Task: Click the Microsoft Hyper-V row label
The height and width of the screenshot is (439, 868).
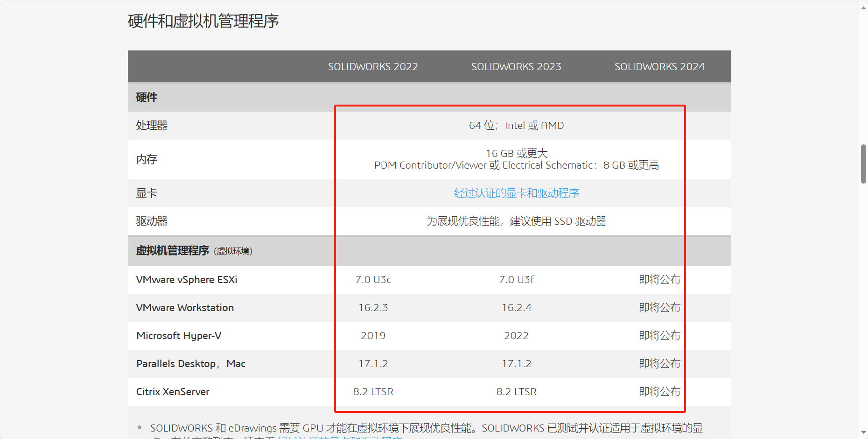Action: pyautogui.click(x=179, y=336)
